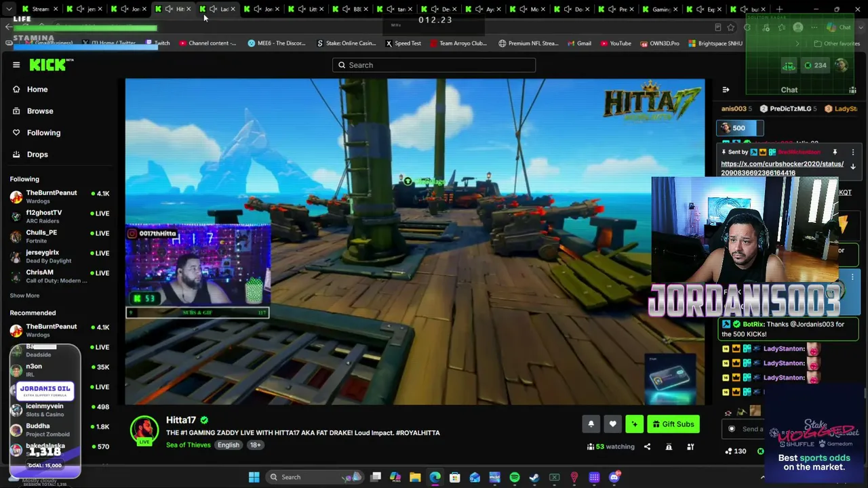The width and height of the screenshot is (868, 488).
Task: Open Sea of Thieves category link
Action: (x=189, y=445)
